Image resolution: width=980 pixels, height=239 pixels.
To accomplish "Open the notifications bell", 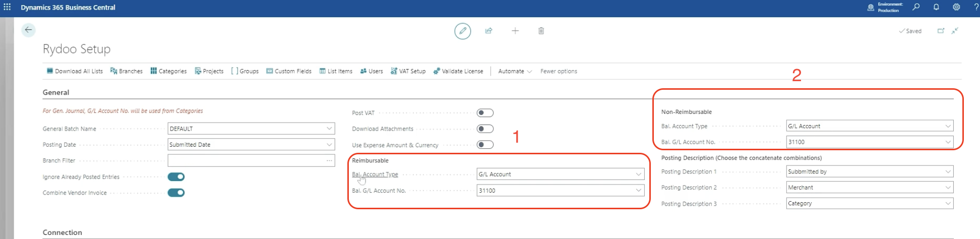I will pos(936,7).
